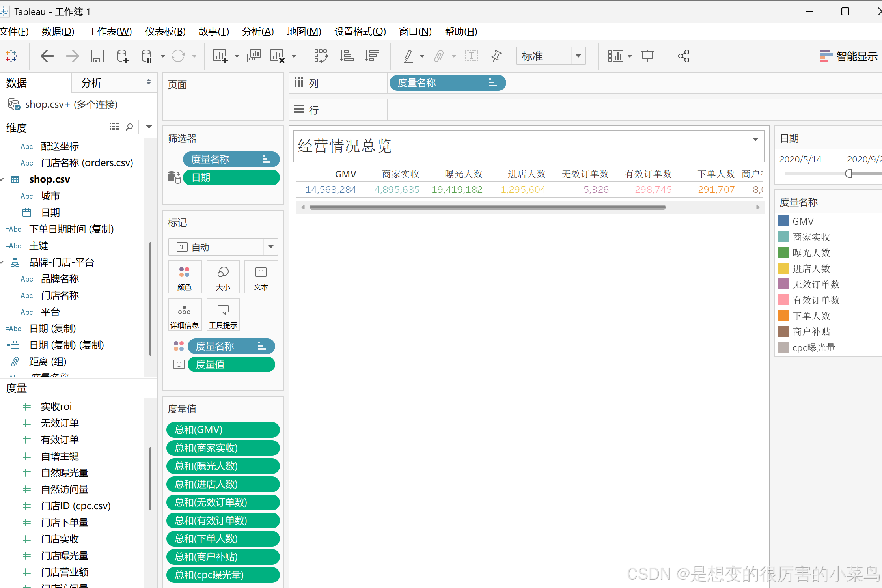
Task: Open the Color marks card button
Action: coord(185,277)
